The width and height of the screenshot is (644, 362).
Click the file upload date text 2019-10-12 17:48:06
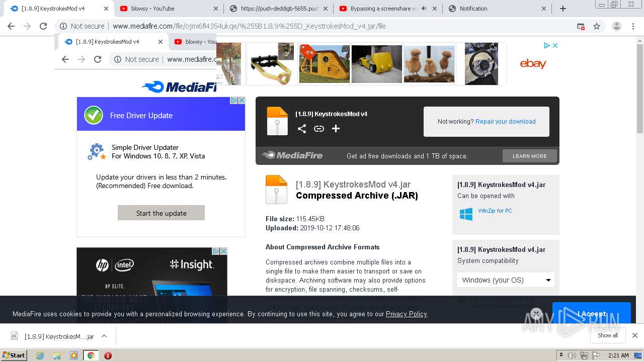(330, 228)
